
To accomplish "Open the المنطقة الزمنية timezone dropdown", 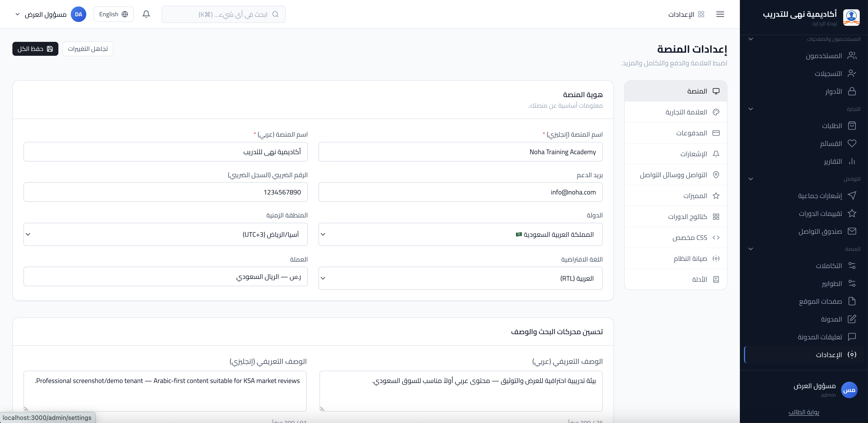I will [x=165, y=234].
